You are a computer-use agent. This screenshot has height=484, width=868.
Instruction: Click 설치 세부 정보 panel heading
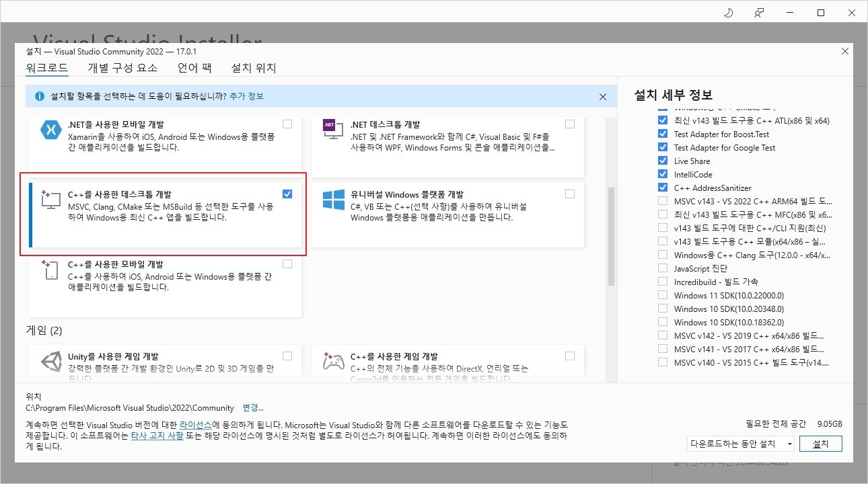674,95
